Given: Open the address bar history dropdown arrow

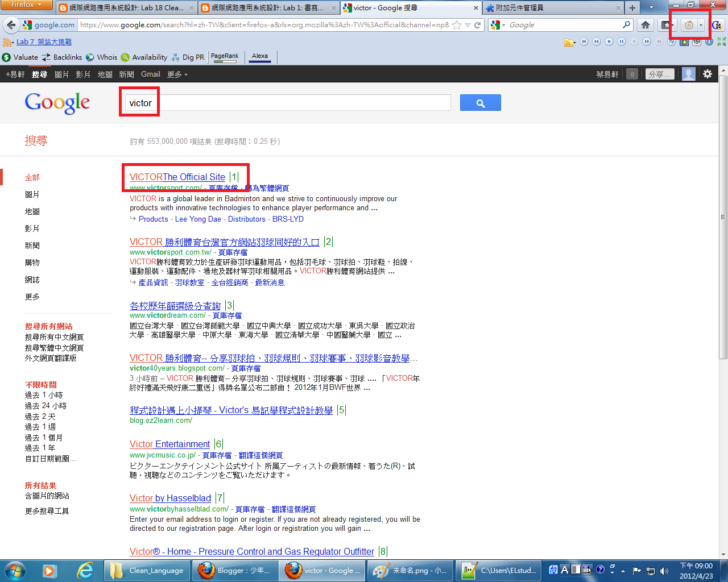Looking at the screenshot, I should coord(468,25).
